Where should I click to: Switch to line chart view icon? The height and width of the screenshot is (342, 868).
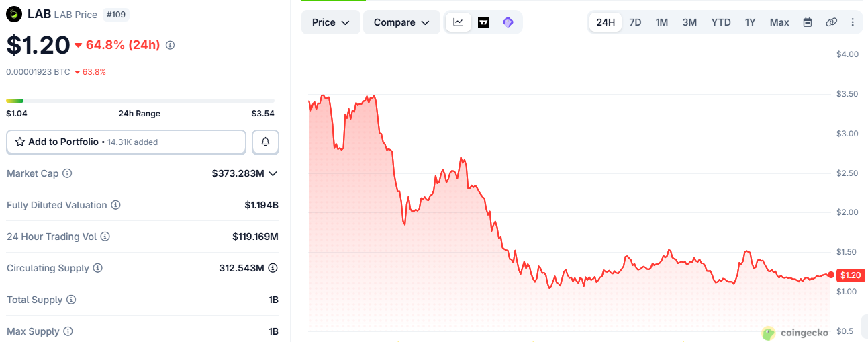(458, 22)
